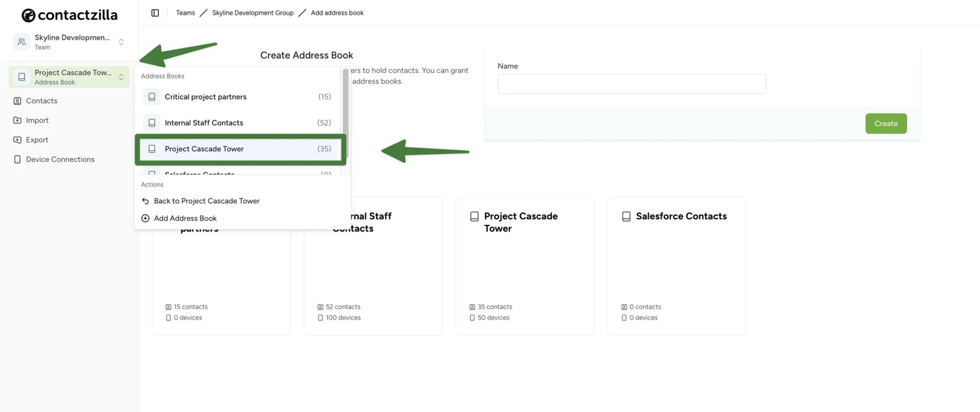This screenshot has width=980, height=412.
Task: Click the book icon beside Internal Staff Contacts
Action: coord(152,123)
